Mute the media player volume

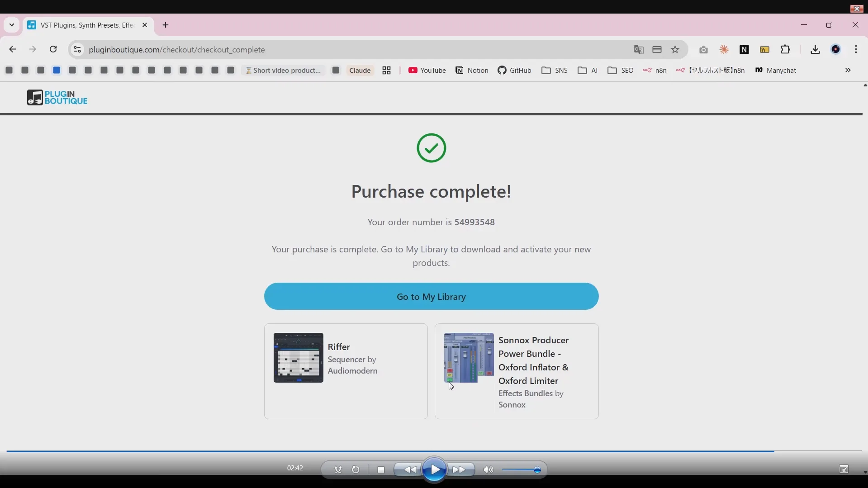click(489, 470)
